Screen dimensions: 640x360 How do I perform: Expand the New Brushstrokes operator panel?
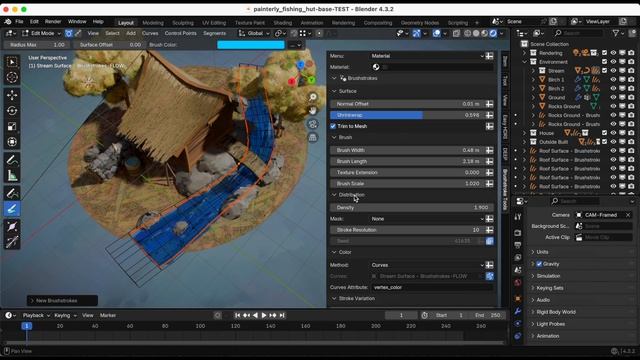pyautogui.click(x=62, y=301)
